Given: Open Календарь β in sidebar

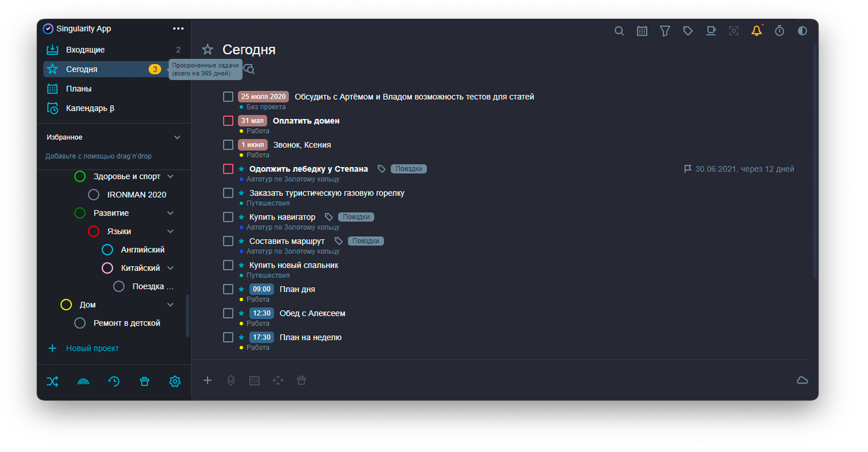Looking at the screenshot, I should click(x=114, y=108).
